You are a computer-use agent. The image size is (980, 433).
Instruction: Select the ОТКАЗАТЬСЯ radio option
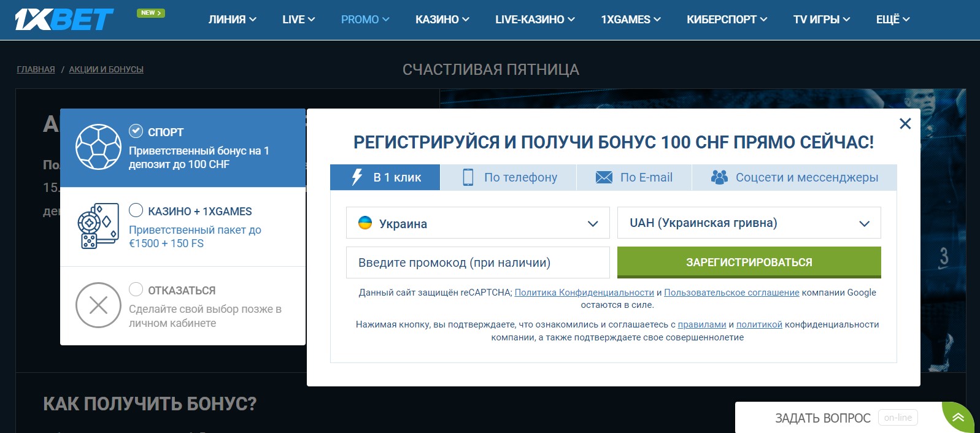136,289
